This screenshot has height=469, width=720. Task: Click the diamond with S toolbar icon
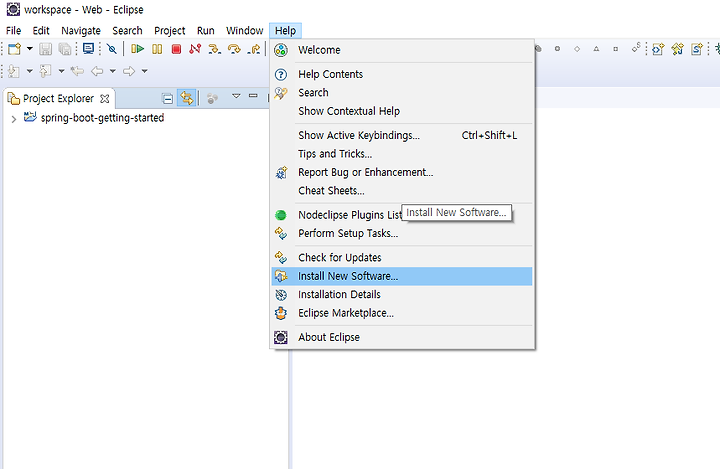pos(636,48)
